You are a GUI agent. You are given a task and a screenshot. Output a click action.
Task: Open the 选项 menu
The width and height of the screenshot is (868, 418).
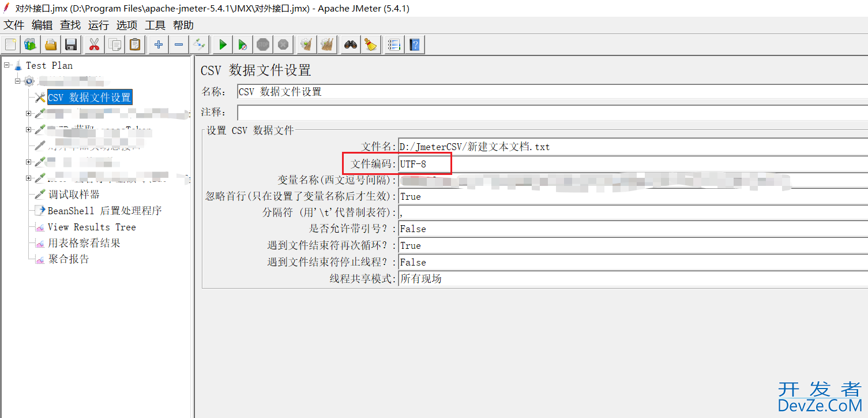[x=127, y=25]
